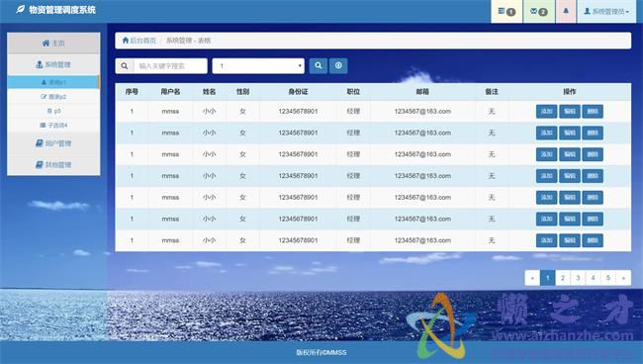Click the blue circular plus icon button
Screen dimensions: 643x364
(338, 65)
